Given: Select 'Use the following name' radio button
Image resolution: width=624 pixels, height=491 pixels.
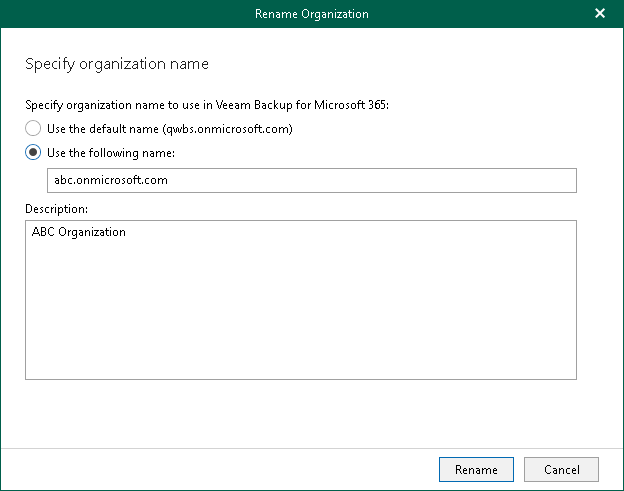Looking at the screenshot, I should pyautogui.click(x=33, y=152).
